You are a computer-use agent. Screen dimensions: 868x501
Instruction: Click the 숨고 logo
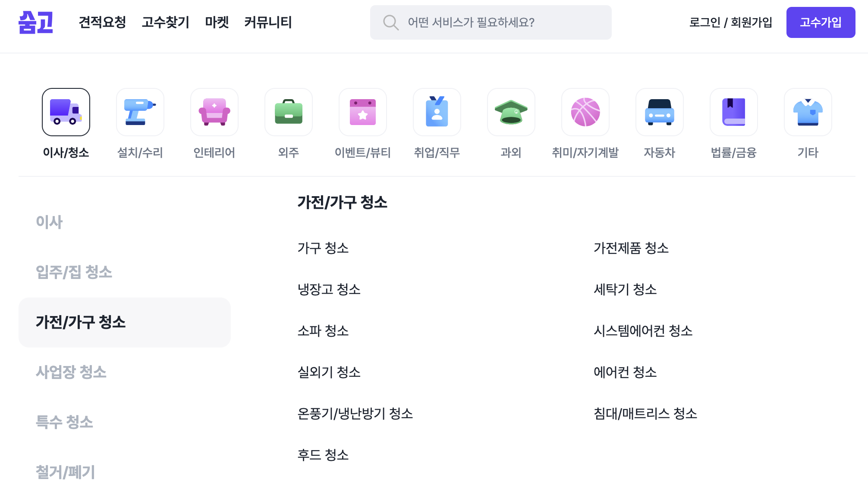[36, 22]
